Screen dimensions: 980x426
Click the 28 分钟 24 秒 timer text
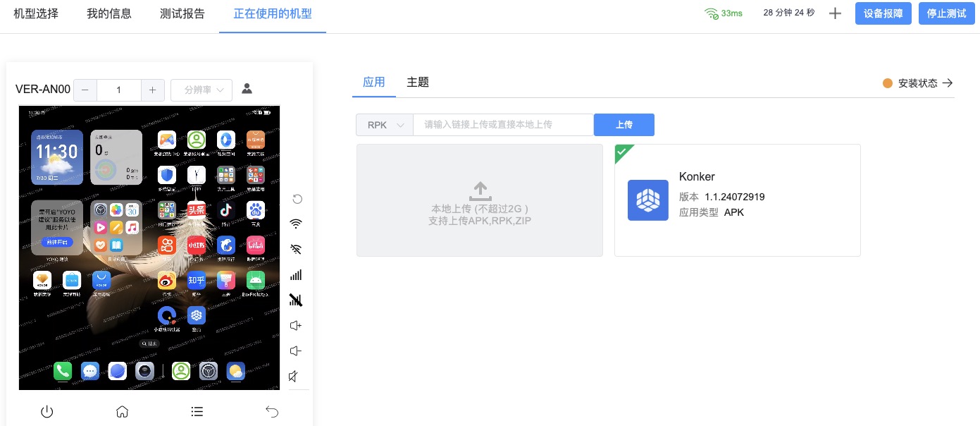click(789, 13)
